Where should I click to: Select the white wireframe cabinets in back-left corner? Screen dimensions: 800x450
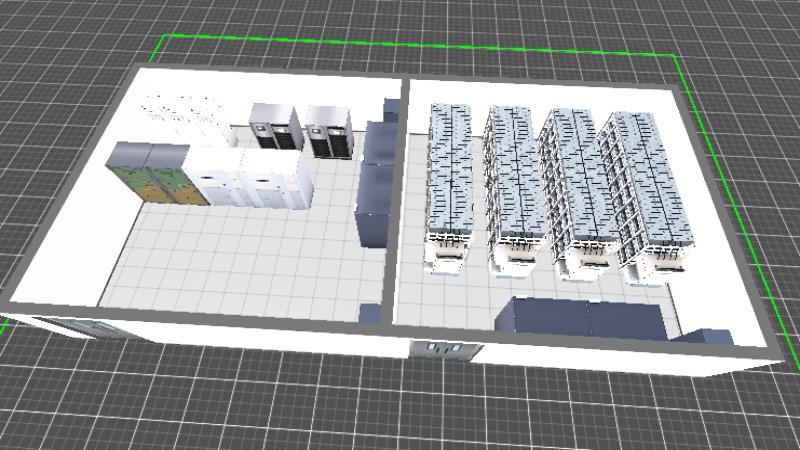point(180,115)
